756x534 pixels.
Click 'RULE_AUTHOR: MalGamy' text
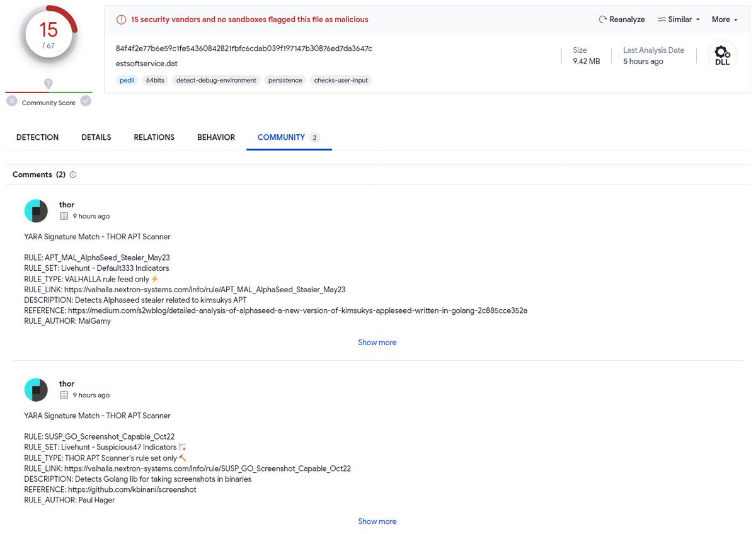pos(67,321)
